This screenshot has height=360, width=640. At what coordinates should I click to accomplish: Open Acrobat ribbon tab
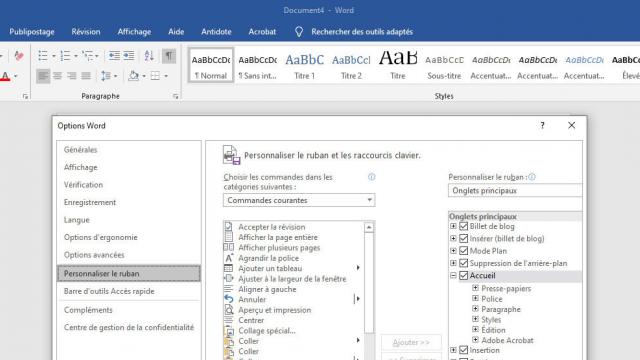[262, 32]
